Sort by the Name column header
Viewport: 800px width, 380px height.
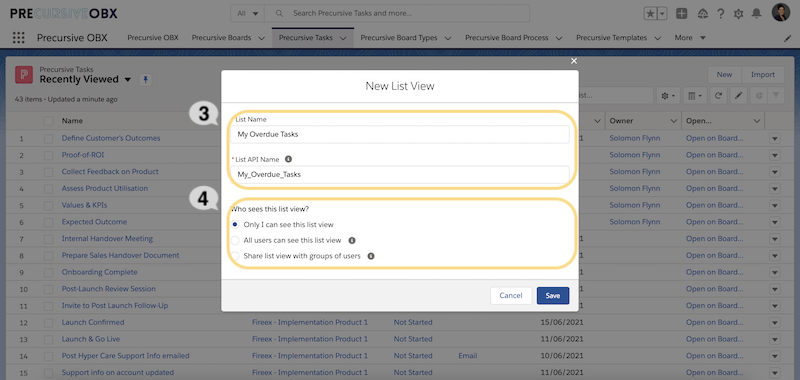(x=72, y=121)
